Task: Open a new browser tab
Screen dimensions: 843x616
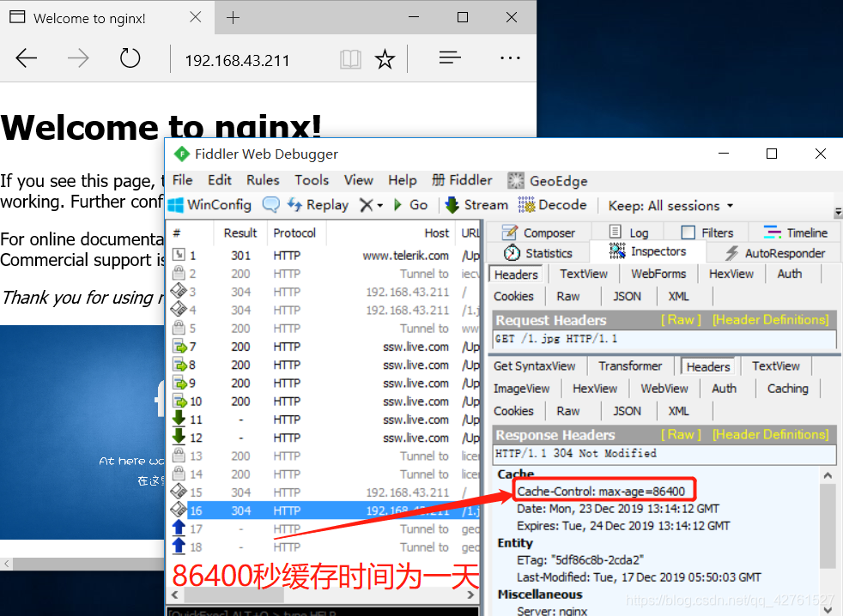Action: pyautogui.click(x=233, y=18)
